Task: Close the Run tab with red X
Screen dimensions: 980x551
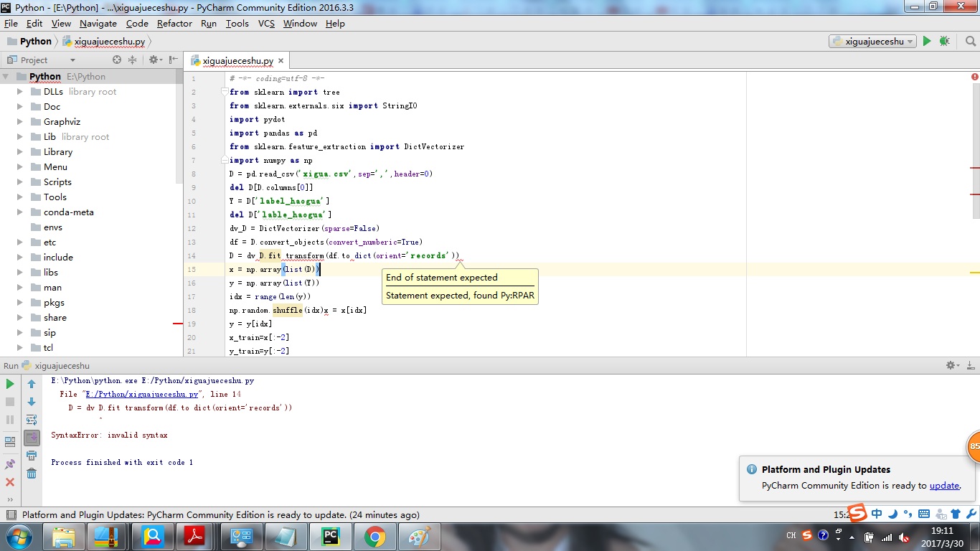Action: tap(10, 482)
